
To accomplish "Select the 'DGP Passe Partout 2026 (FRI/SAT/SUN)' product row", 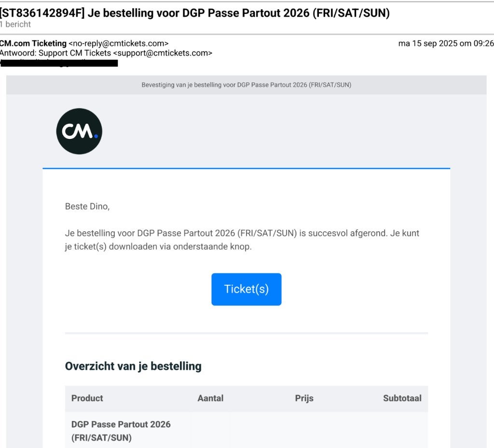I will [247, 431].
